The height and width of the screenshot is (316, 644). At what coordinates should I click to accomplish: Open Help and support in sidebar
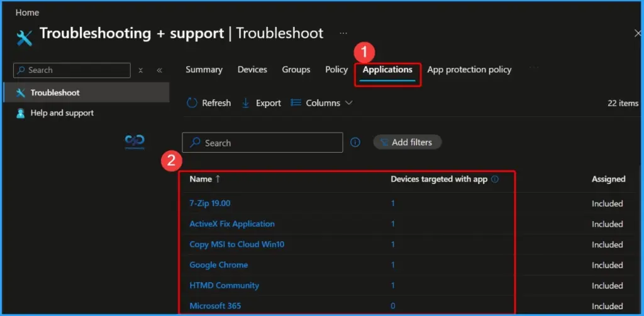[x=62, y=113]
